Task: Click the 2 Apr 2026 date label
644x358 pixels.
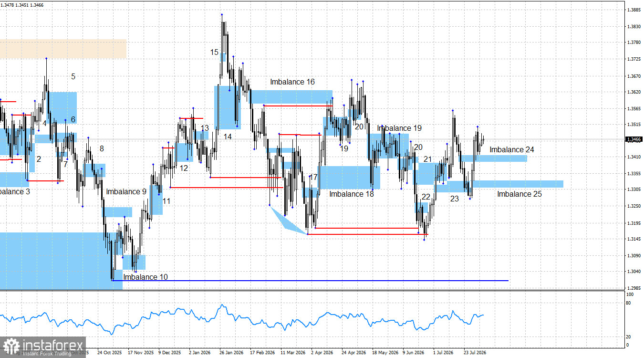Action: [x=322, y=353]
